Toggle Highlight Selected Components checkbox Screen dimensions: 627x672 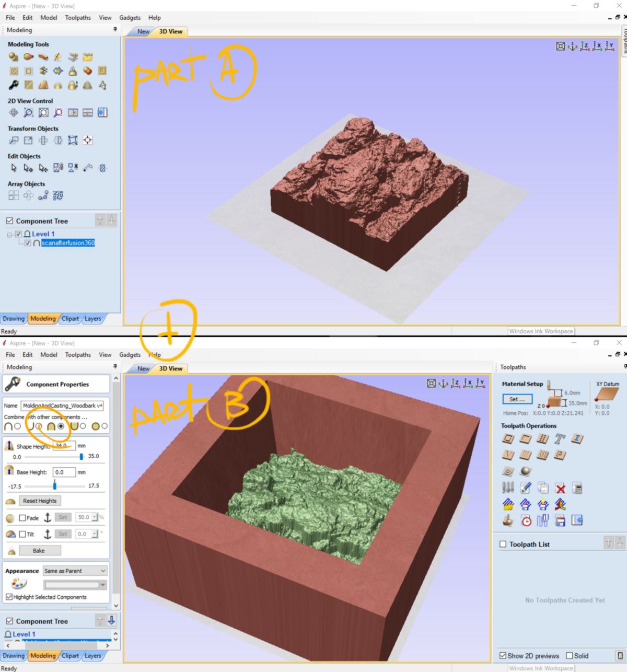pos(9,597)
